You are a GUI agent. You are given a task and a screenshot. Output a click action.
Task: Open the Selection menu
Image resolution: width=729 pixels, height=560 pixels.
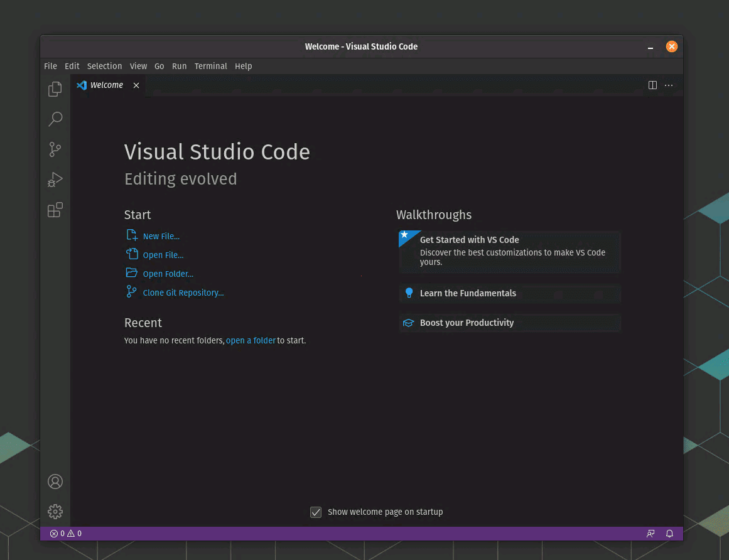104,66
